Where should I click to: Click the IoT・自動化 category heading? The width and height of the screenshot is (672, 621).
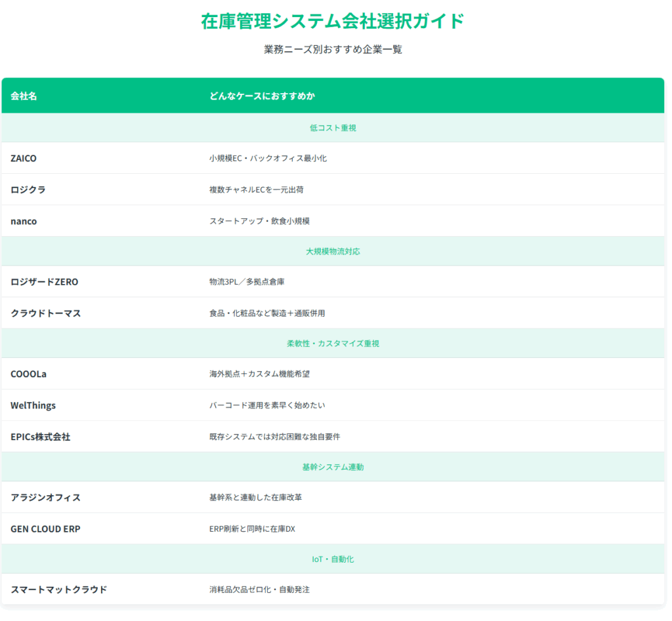[x=333, y=559]
